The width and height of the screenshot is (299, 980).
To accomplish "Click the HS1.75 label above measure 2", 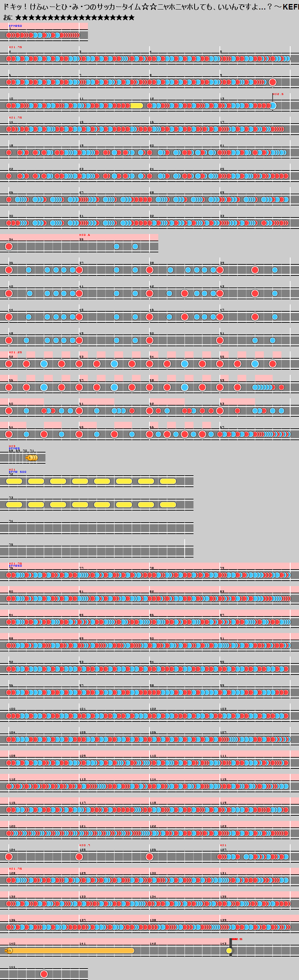I will coord(16,47).
